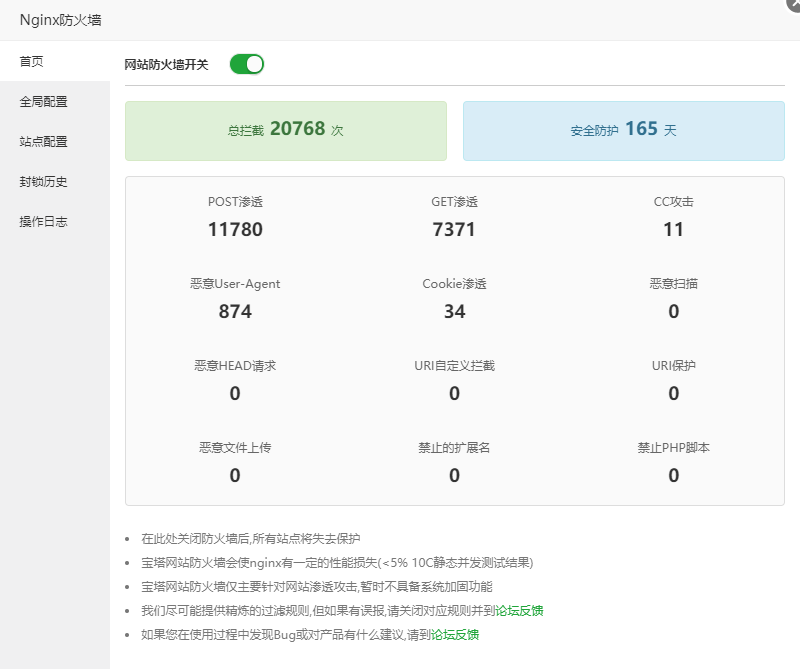Close the Nginx防火墙 dialog

794,3
